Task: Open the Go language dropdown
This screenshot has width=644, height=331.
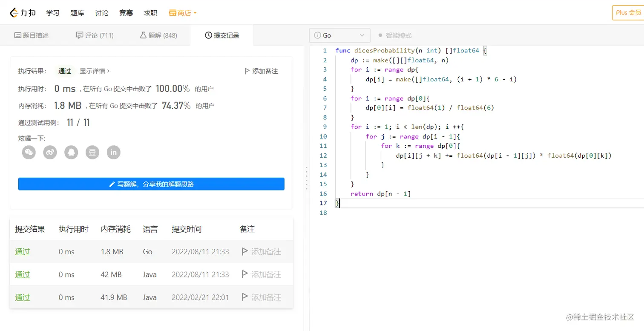Action: 340,35
